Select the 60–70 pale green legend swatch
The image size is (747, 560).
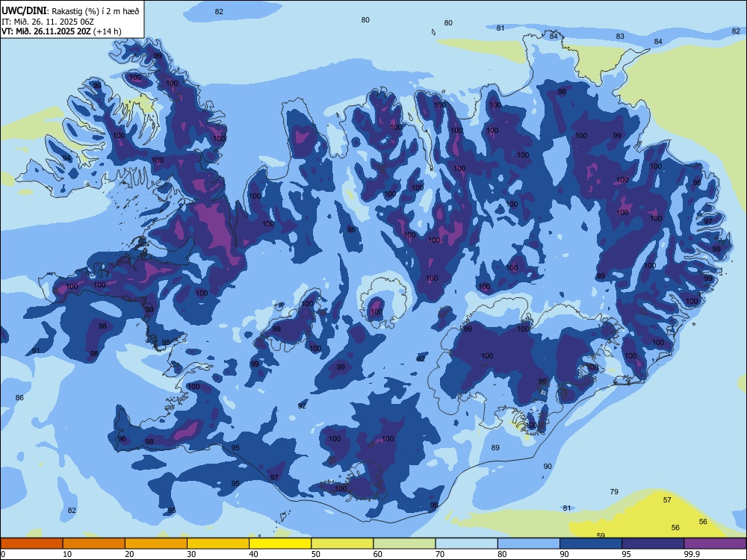pos(404,544)
